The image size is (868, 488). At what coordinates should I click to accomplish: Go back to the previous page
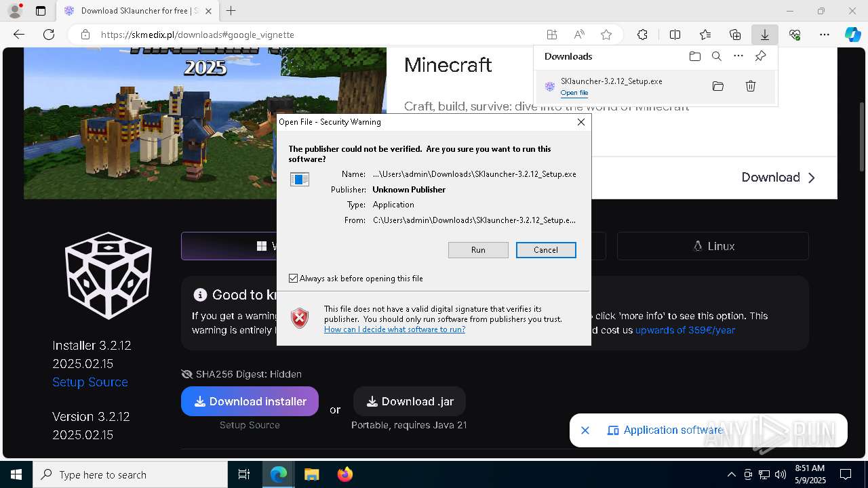click(x=19, y=35)
